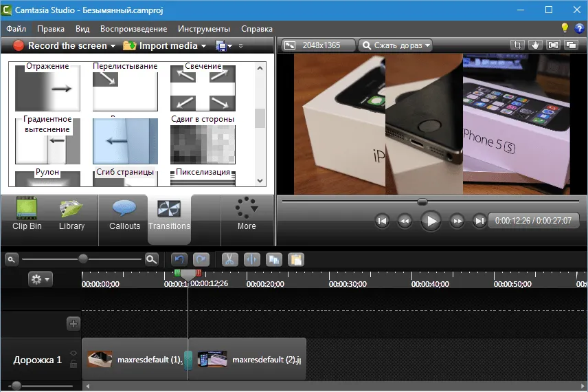The height and width of the screenshot is (392, 588).
Task: Click the blue help question icon
Action: (x=579, y=28)
